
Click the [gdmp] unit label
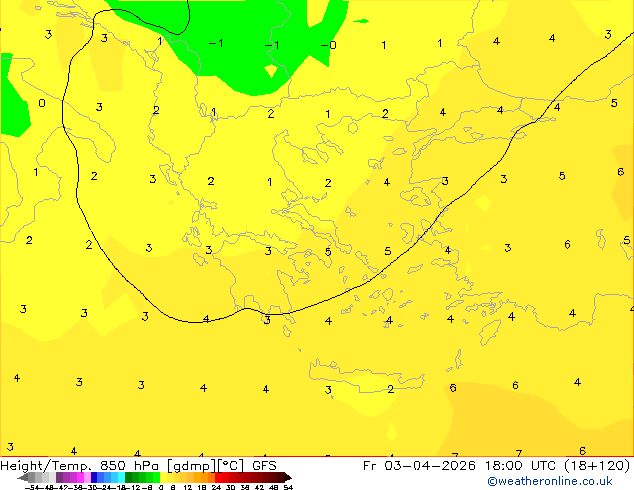[192, 466]
